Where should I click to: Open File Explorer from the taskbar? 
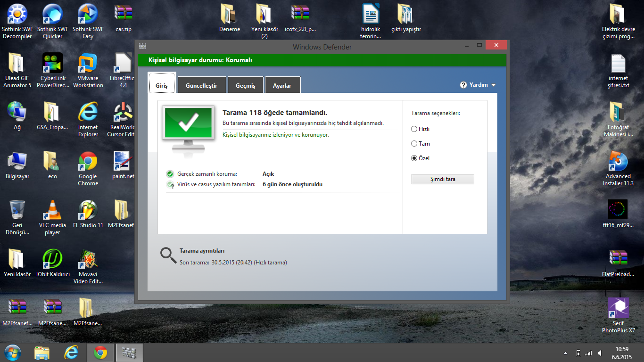click(42, 353)
